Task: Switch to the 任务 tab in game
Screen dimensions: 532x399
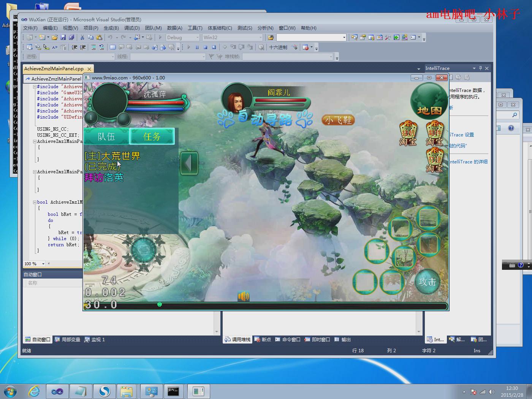Action: click(x=152, y=136)
